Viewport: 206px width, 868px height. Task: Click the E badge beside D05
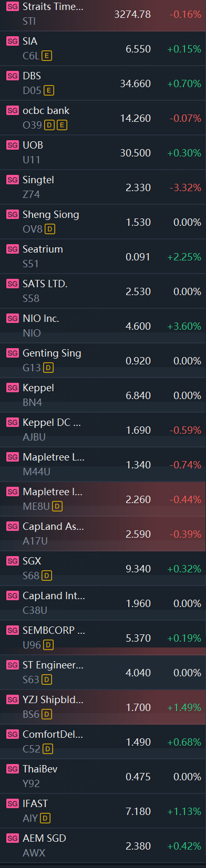49,90
